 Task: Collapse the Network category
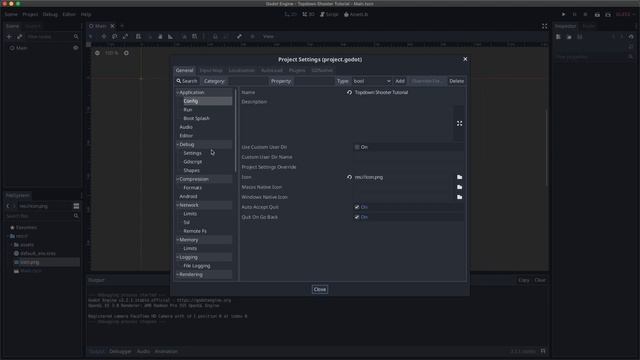pos(178,205)
